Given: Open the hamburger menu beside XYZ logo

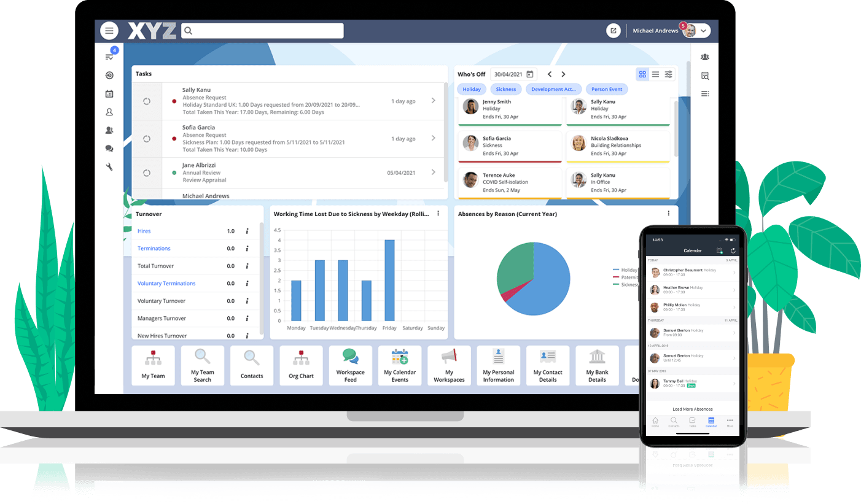Looking at the screenshot, I should click(x=109, y=31).
